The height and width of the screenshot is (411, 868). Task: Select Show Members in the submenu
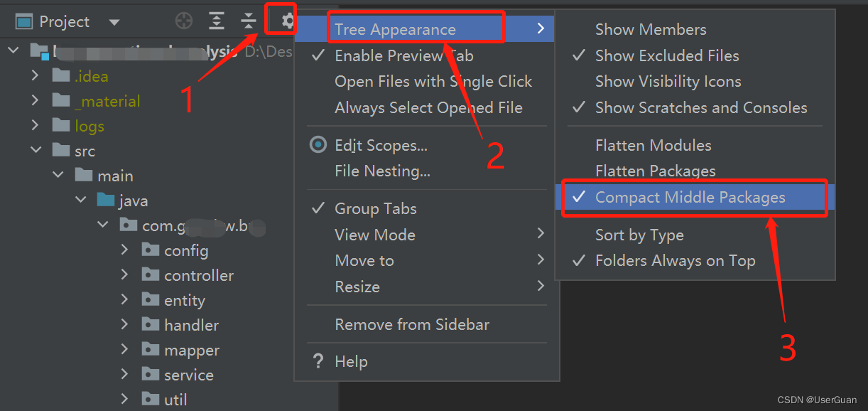pyautogui.click(x=650, y=29)
